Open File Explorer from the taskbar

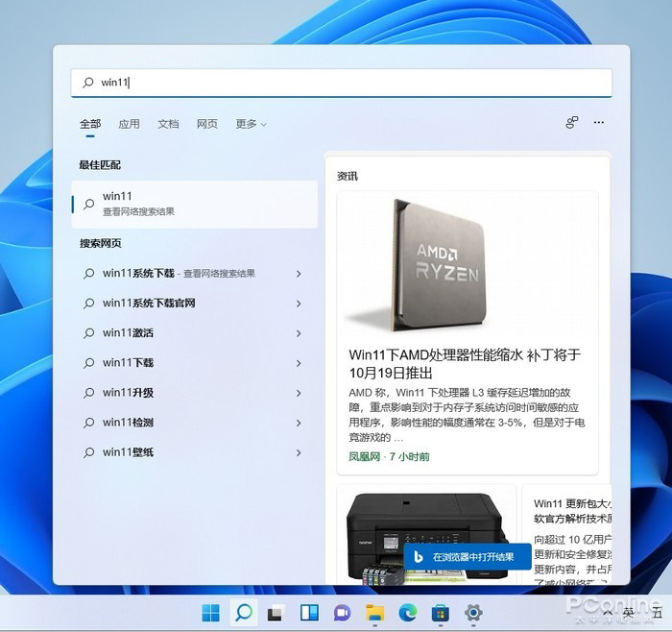[374, 613]
